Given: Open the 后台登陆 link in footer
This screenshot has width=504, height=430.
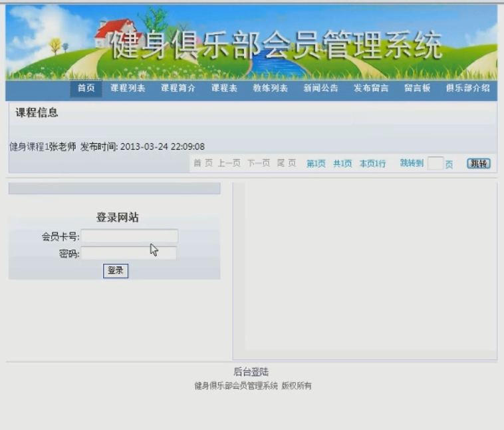Looking at the screenshot, I should coord(251,372).
